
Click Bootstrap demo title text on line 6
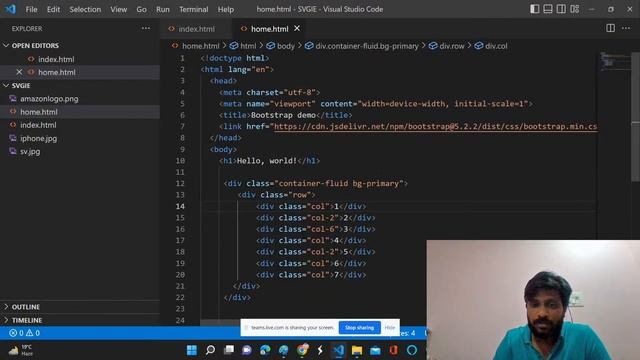pos(283,115)
